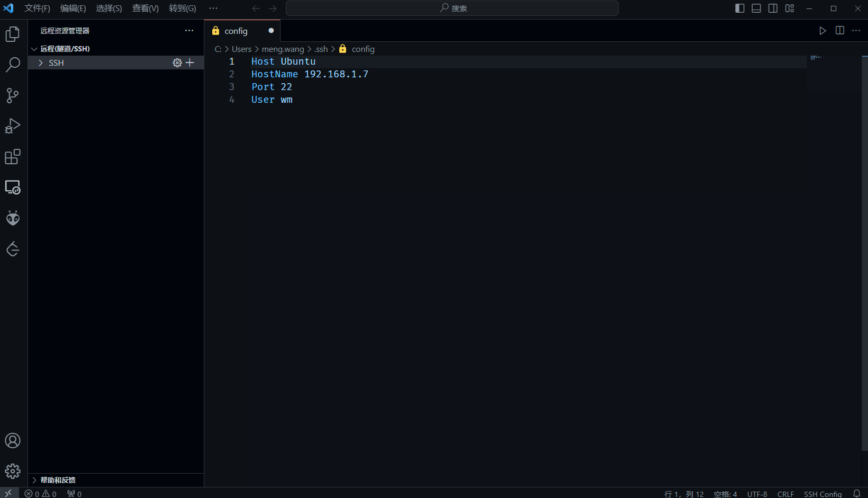Click the editor minimap slider
This screenshot has width=868, height=498.
point(834,73)
